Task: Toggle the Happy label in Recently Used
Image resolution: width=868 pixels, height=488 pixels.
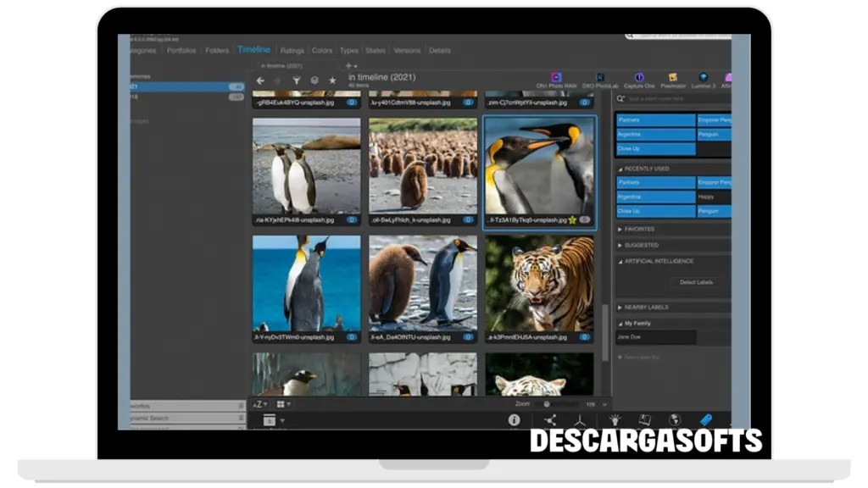Action: [713, 197]
